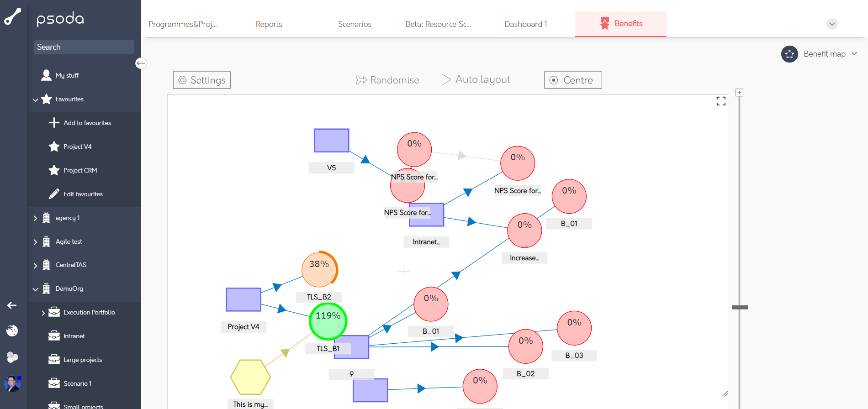
Task: Click the globe icon in left rail
Action: pos(12,330)
